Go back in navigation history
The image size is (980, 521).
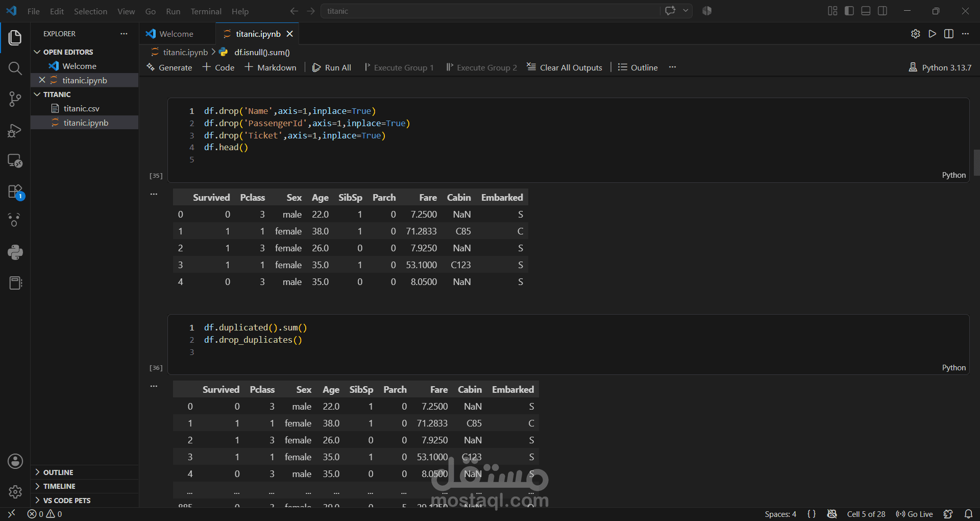(294, 11)
